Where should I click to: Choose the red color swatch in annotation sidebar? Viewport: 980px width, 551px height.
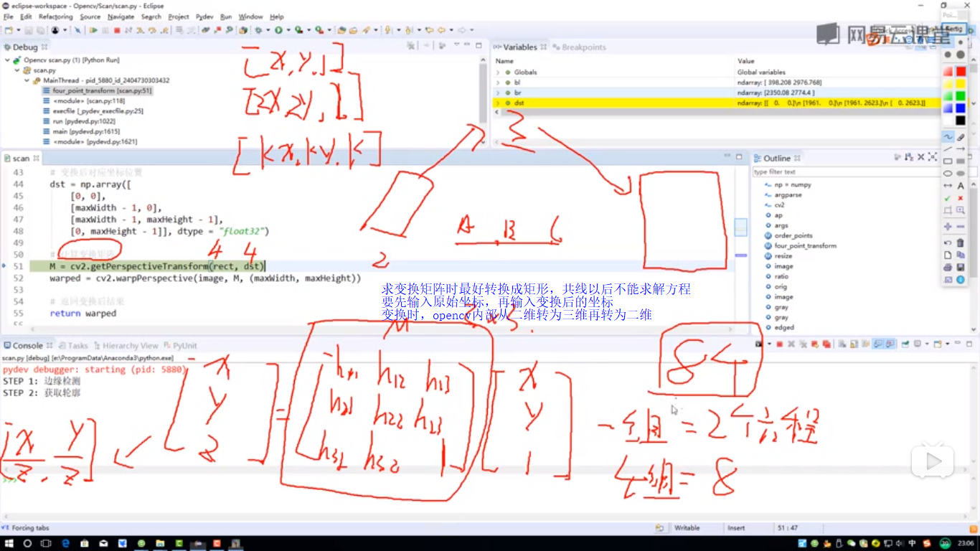[x=961, y=72]
